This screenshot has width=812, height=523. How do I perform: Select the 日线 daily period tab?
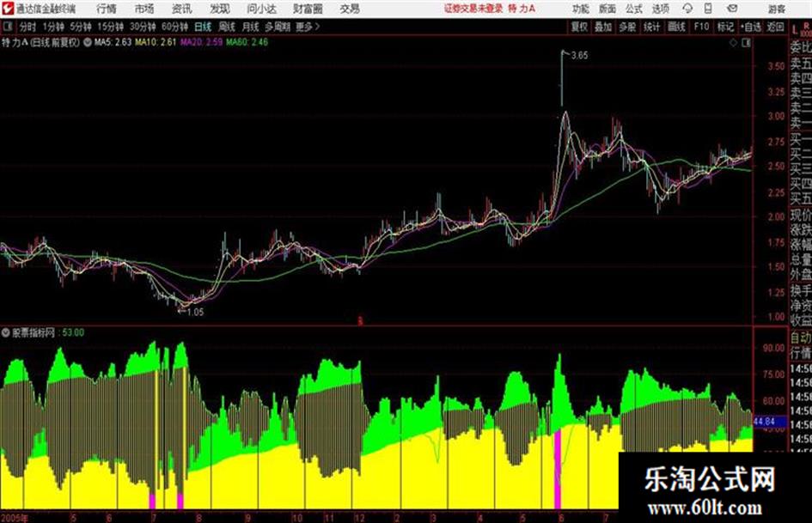coord(203,27)
